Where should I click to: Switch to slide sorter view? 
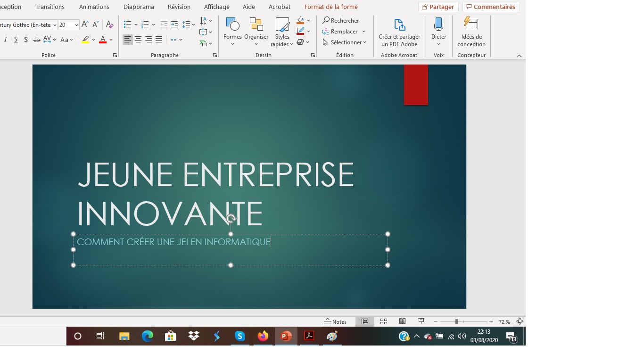[x=384, y=321]
